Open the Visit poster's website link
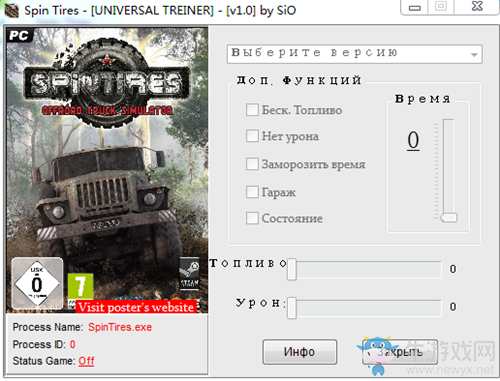The image size is (500, 381). pyautogui.click(x=136, y=307)
